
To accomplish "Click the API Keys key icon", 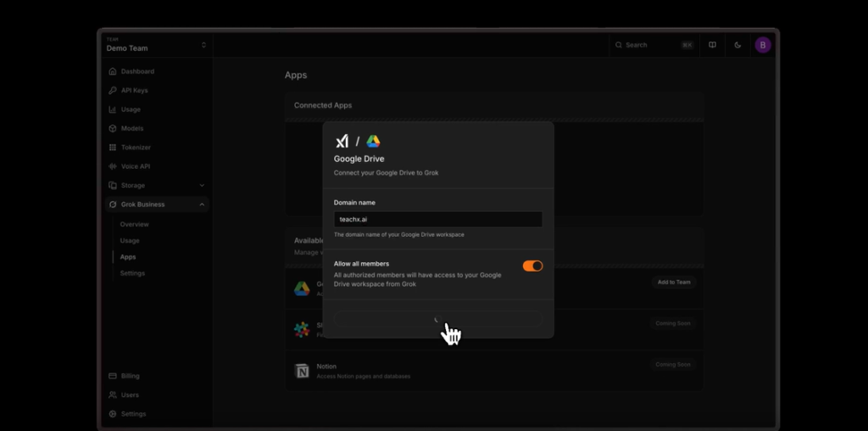I will coord(113,90).
